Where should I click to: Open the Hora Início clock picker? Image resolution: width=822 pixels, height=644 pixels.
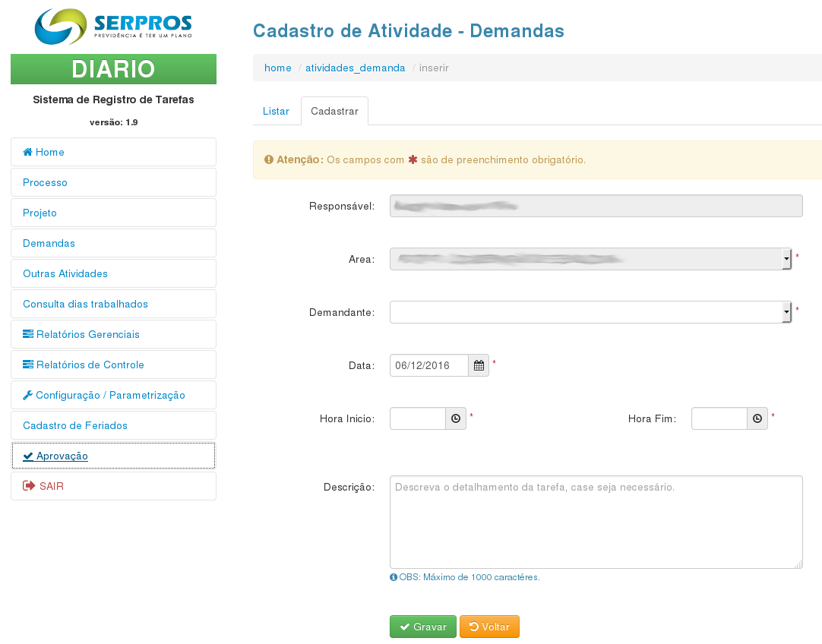[456, 418]
